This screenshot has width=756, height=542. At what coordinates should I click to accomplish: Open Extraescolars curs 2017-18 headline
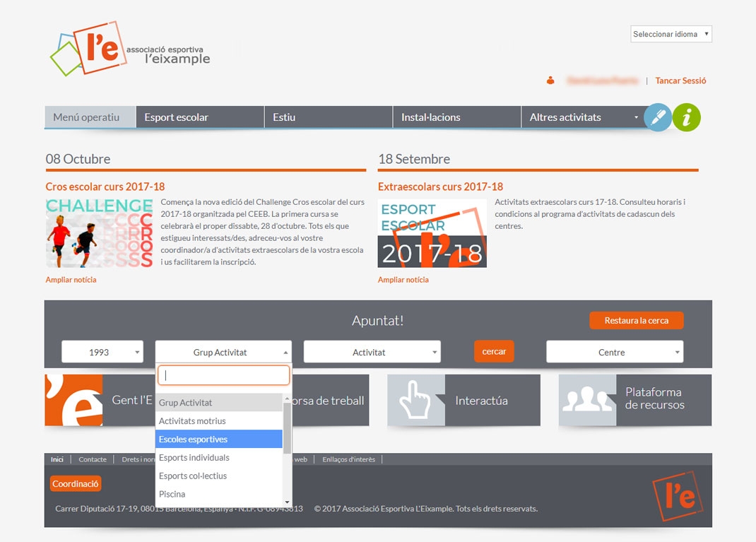440,187
